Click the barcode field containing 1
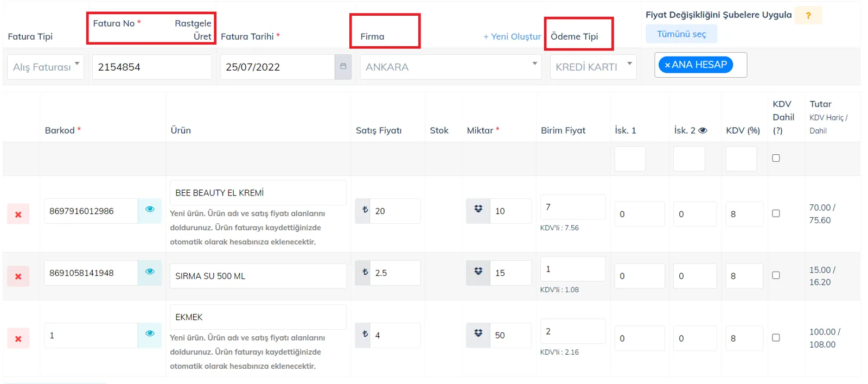The width and height of the screenshot is (868, 384). (91, 335)
